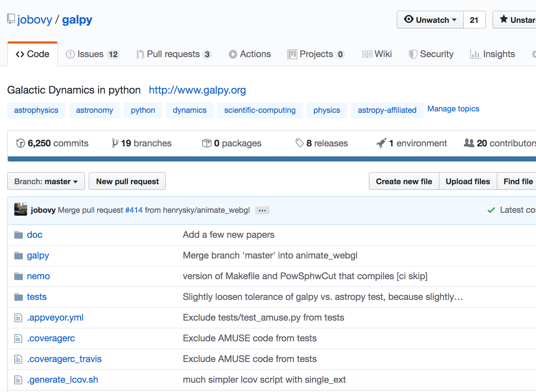The height and width of the screenshot is (392, 536).
Task: Click the galpy repository name link
Action: (77, 20)
